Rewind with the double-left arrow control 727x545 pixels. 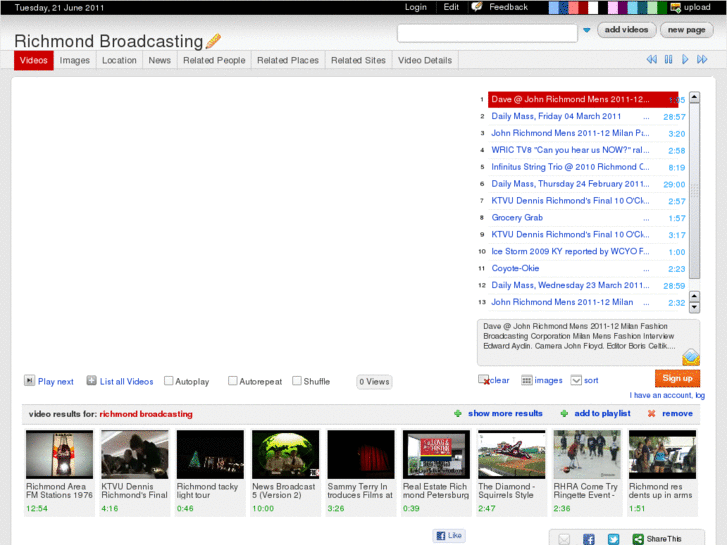pyautogui.click(x=651, y=59)
